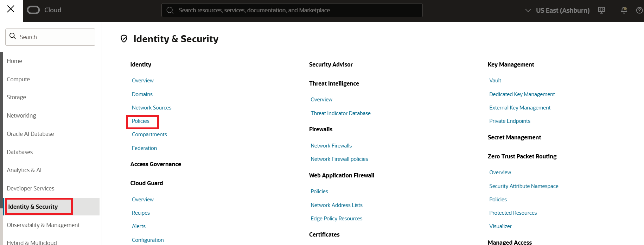The width and height of the screenshot is (644, 245).
Task: Open the Threat Intelligence Overview link
Action: coord(321,100)
